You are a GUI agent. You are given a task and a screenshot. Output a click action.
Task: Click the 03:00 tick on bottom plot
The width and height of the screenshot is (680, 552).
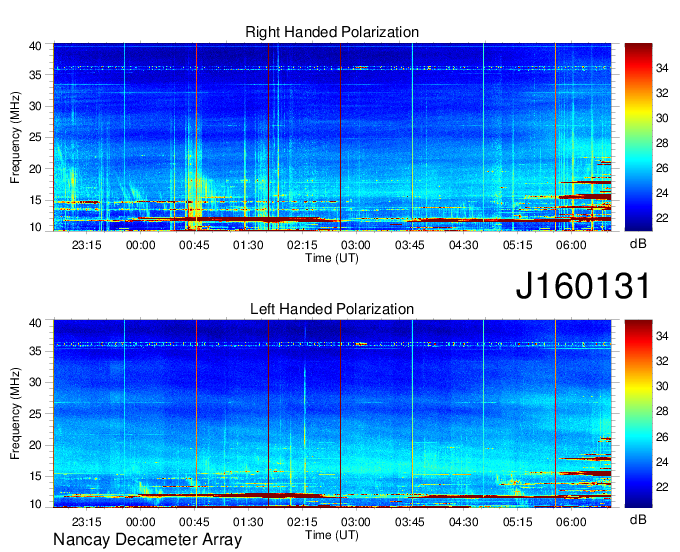[x=356, y=522]
